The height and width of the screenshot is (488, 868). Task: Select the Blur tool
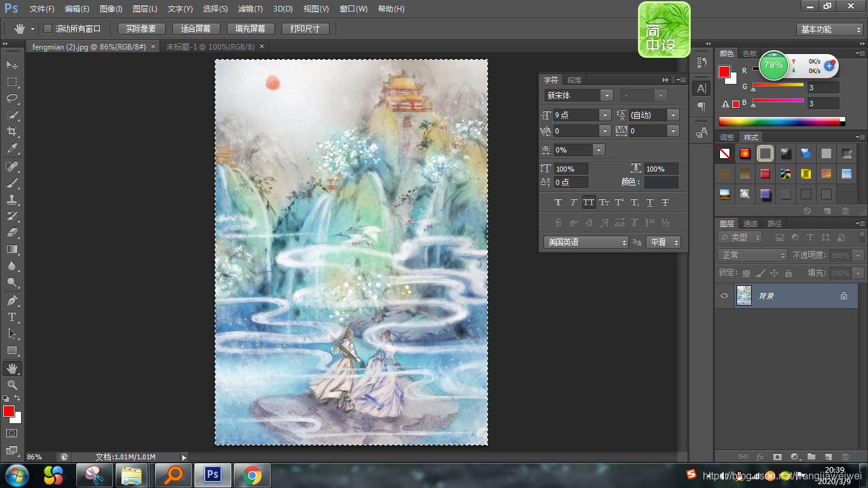click(x=12, y=266)
